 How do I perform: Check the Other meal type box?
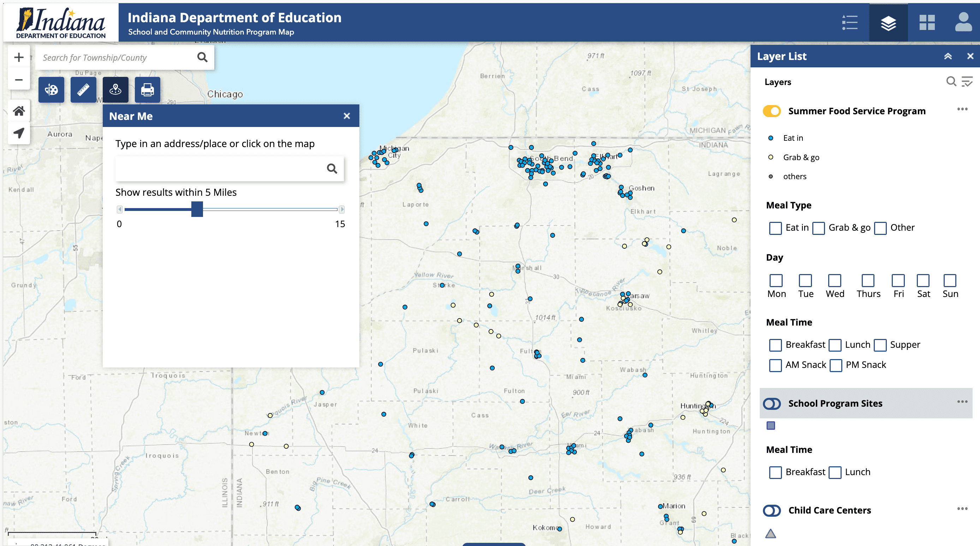click(880, 228)
